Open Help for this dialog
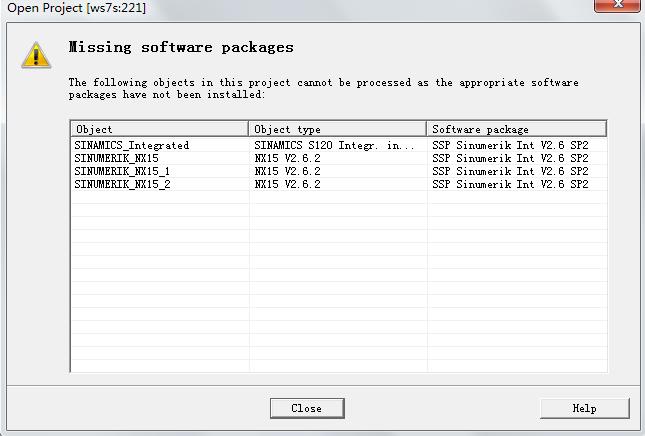 coord(584,408)
